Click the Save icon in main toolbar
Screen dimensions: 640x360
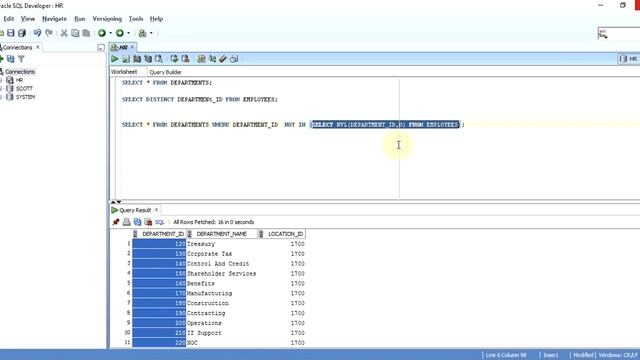point(11,33)
